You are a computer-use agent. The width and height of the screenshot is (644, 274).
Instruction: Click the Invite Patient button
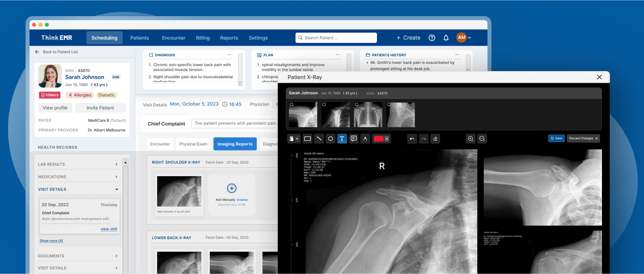(100, 108)
